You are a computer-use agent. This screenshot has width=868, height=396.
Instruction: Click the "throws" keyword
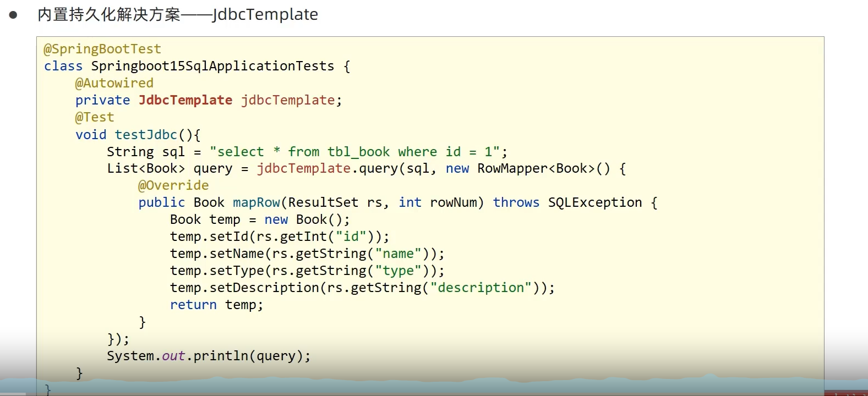click(x=516, y=202)
